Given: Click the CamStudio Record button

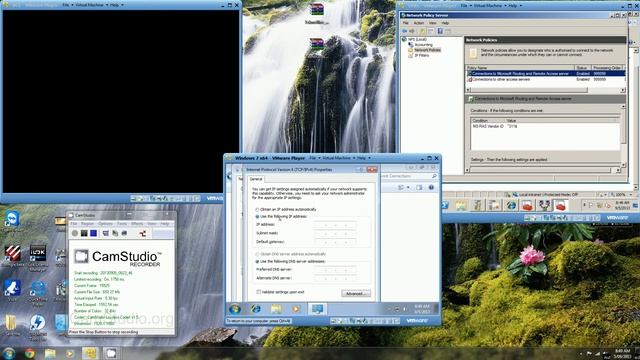Looking at the screenshot, I should (75, 233).
